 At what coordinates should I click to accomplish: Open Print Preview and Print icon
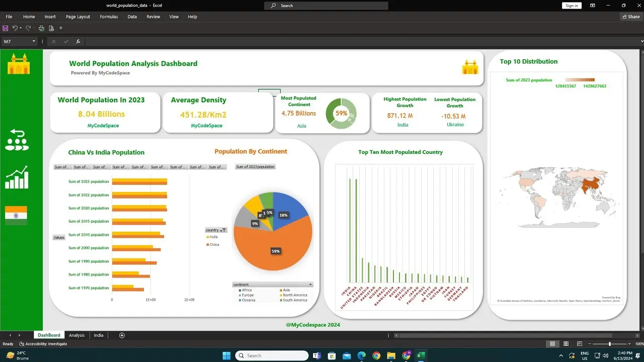[x=51, y=28]
